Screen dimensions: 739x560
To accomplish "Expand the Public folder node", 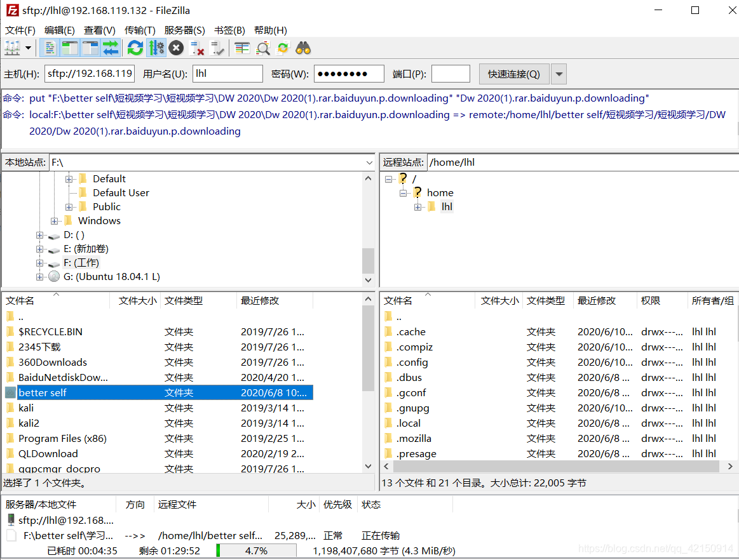I will [x=69, y=207].
